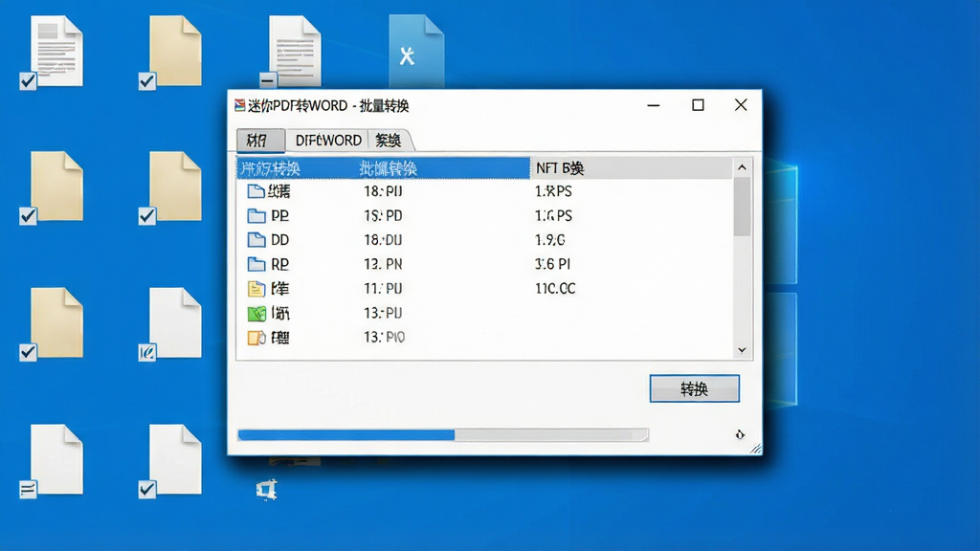The height and width of the screenshot is (551, 980).
Task: Click the folder icon in the RP row
Action: pos(256,264)
